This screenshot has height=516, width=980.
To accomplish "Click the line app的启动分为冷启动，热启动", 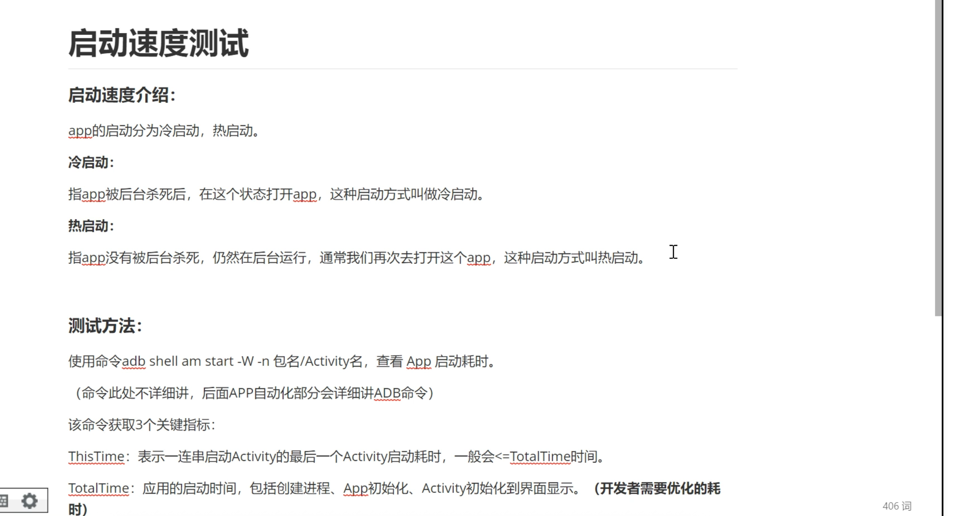I will [164, 131].
